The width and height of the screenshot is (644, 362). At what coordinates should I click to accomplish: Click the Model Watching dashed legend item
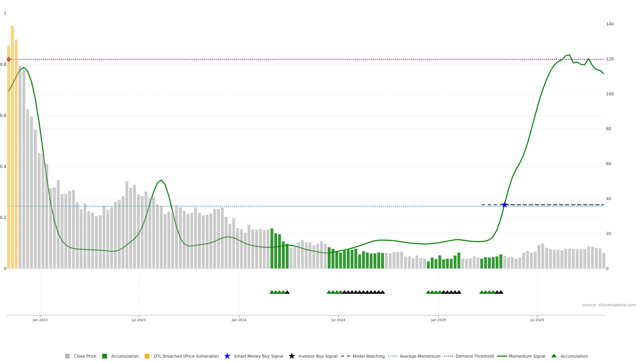[368, 356]
